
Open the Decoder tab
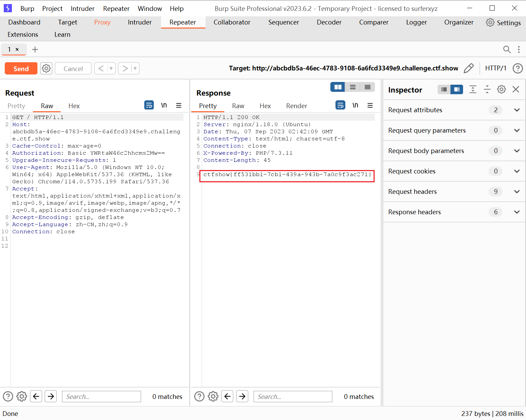(x=329, y=22)
